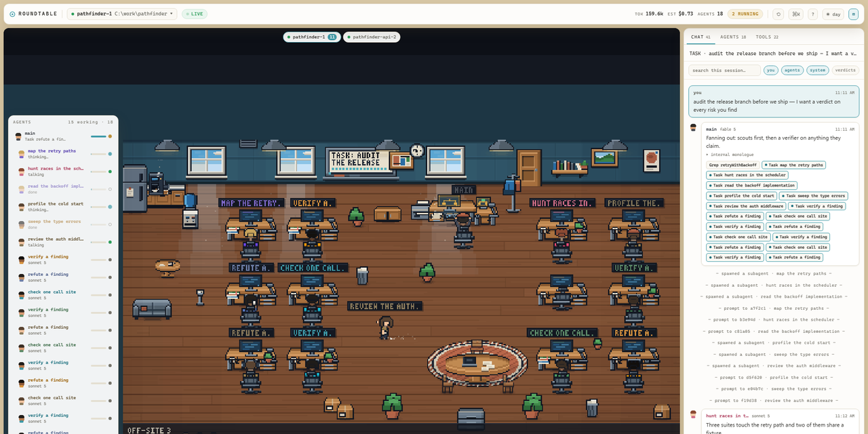Click the avatar for "sweep the type errors"

click(x=22, y=224)
